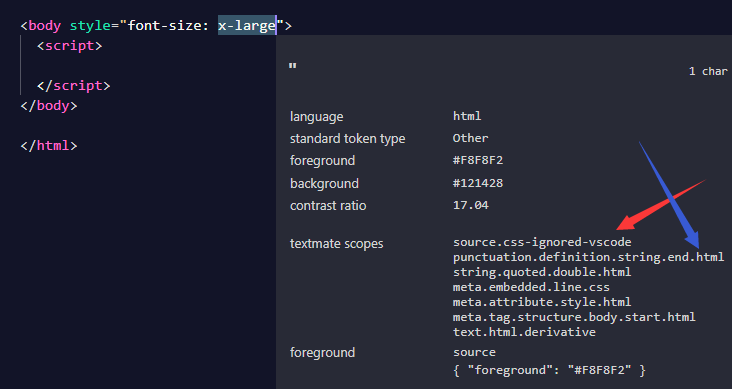Click the language value html
Image resolution: width=732 pixels, height=389 pixels.
(467, 116)
